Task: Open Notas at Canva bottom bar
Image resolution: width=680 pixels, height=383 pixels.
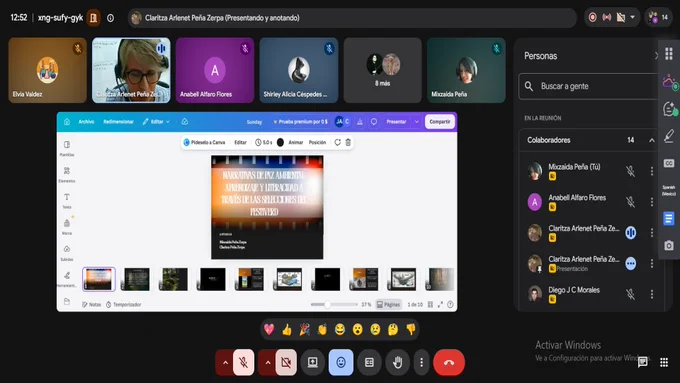Action: pyautogui.click(x=92, y=304)
